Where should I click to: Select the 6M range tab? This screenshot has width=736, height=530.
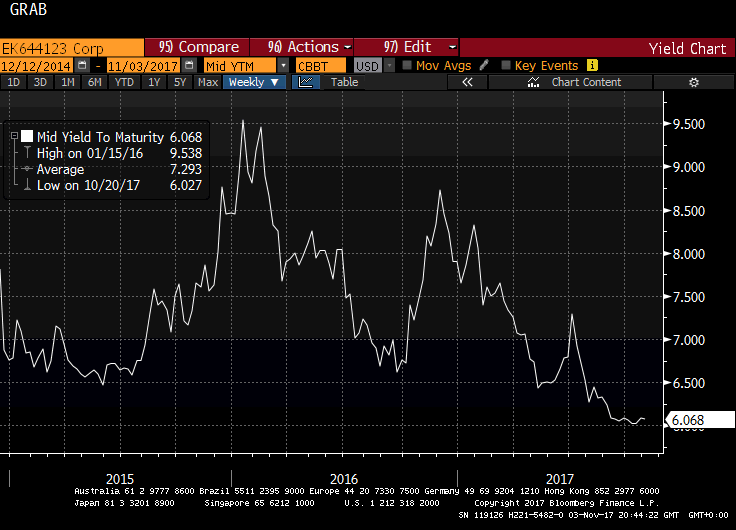tap(95, 82)
